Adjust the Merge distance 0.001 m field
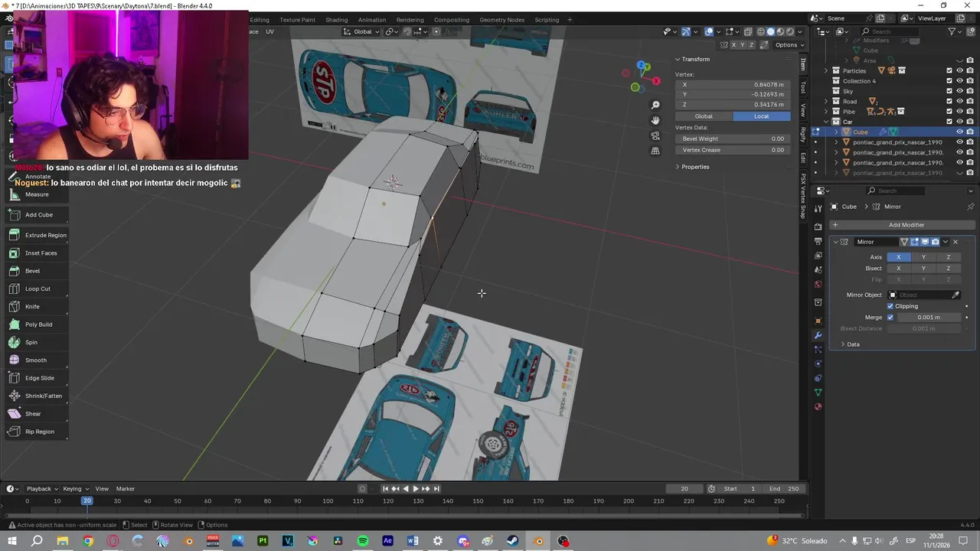The height and width of the screenshot is (551, 980). pos(929,318)
